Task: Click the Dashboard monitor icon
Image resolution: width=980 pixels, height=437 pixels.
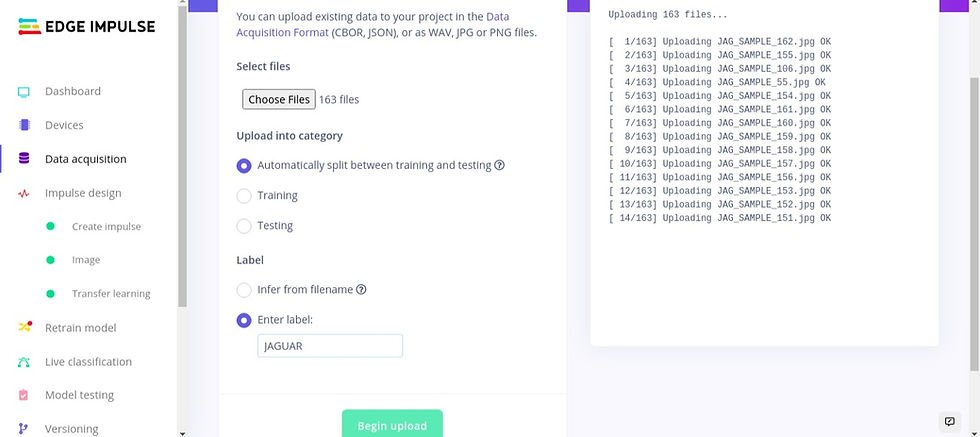Action: [24, 92]
